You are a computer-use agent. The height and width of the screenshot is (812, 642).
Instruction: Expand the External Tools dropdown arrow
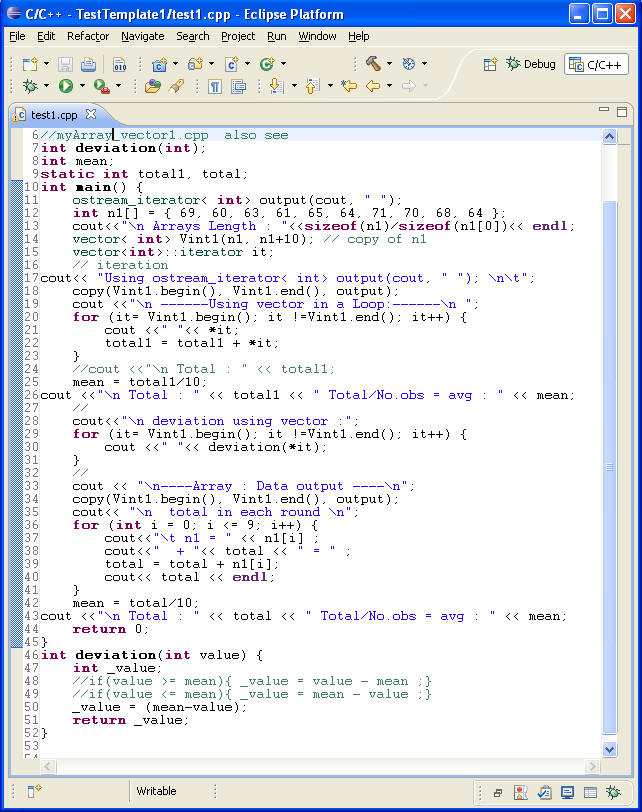118,86
